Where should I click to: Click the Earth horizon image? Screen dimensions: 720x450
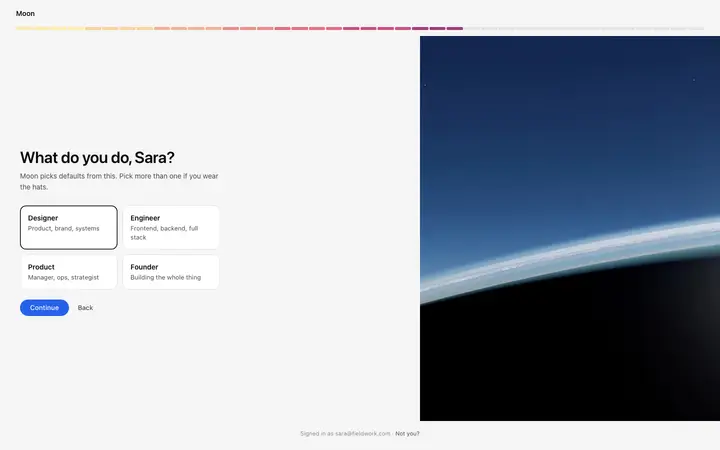pos(570,228)
